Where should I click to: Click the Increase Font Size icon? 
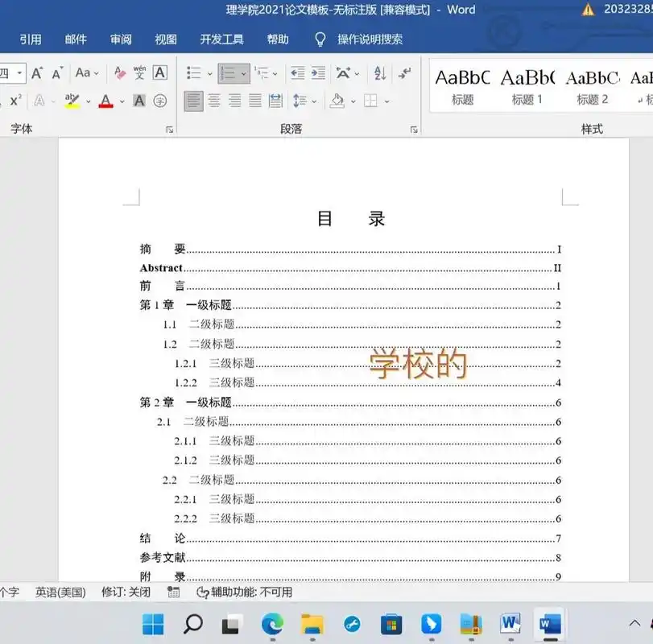click(x=36, y=73)
